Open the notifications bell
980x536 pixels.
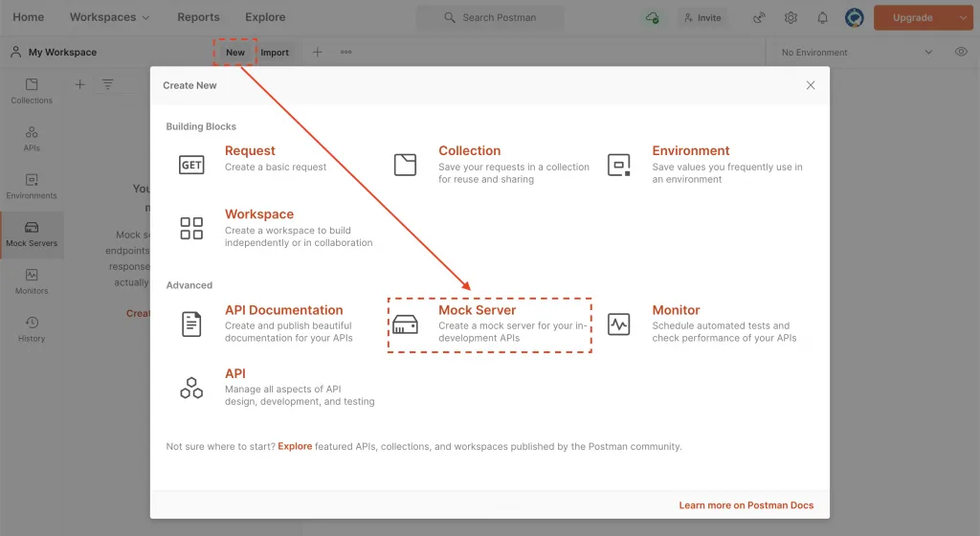coord(822,17)
